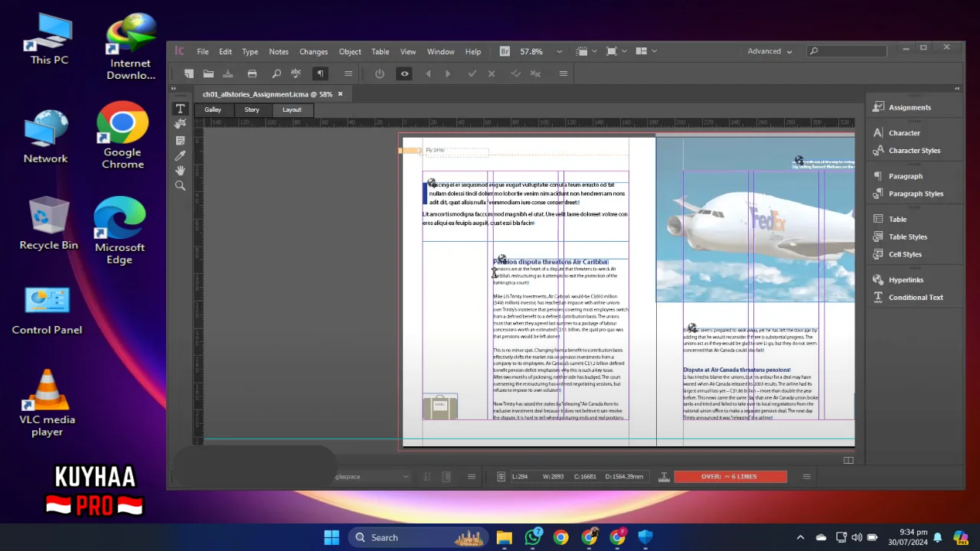Open the Help menu
Image resolution: width=980 pixels, height=551 pixels.
tap(473, 51)
